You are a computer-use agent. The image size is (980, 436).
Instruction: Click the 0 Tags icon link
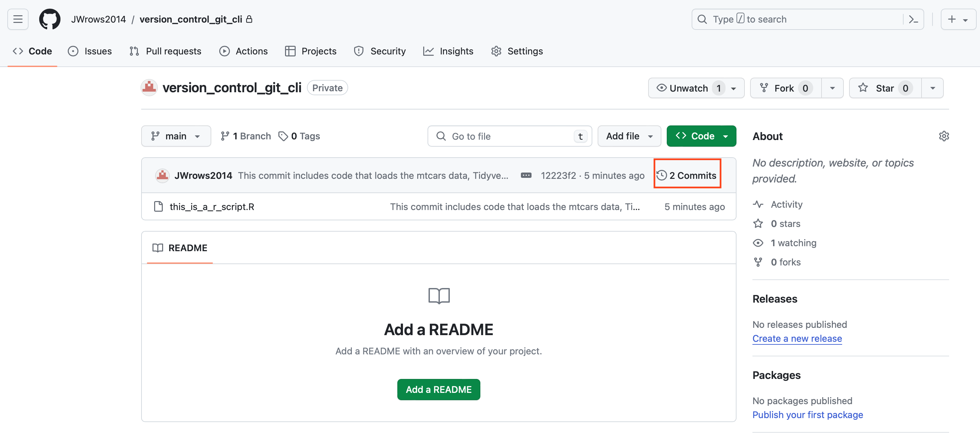pyautogui.click(x=299, y=136)
